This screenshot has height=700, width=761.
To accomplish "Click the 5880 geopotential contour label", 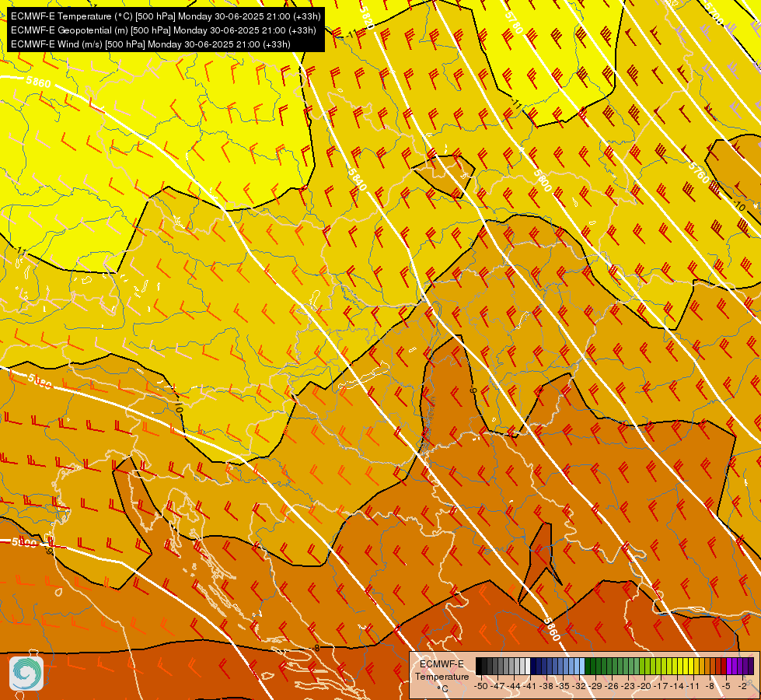I will (40, 382).
